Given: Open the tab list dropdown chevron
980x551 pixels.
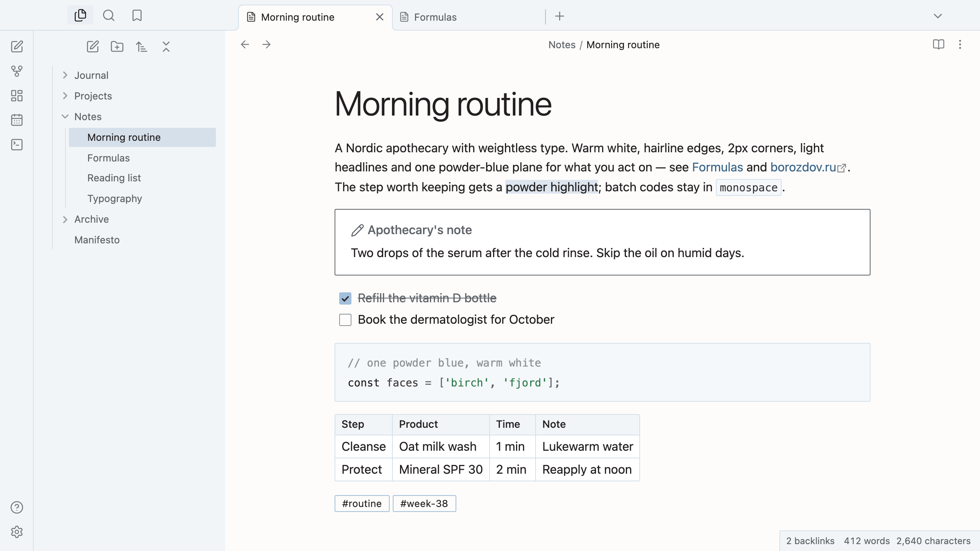Looking at the screenshot, I should pyautogui.click(x=938, y=16).
